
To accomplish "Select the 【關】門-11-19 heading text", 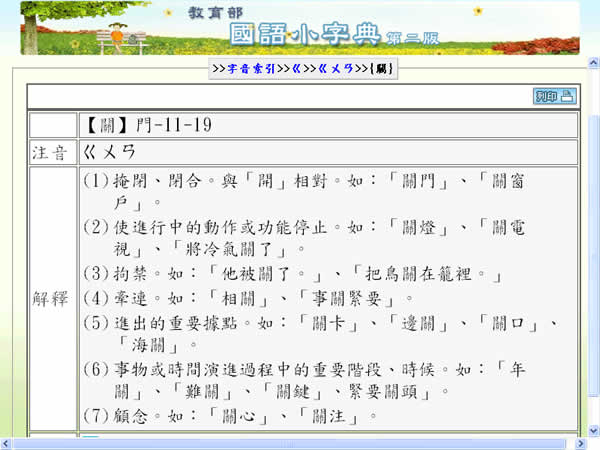I will point(148,125).
